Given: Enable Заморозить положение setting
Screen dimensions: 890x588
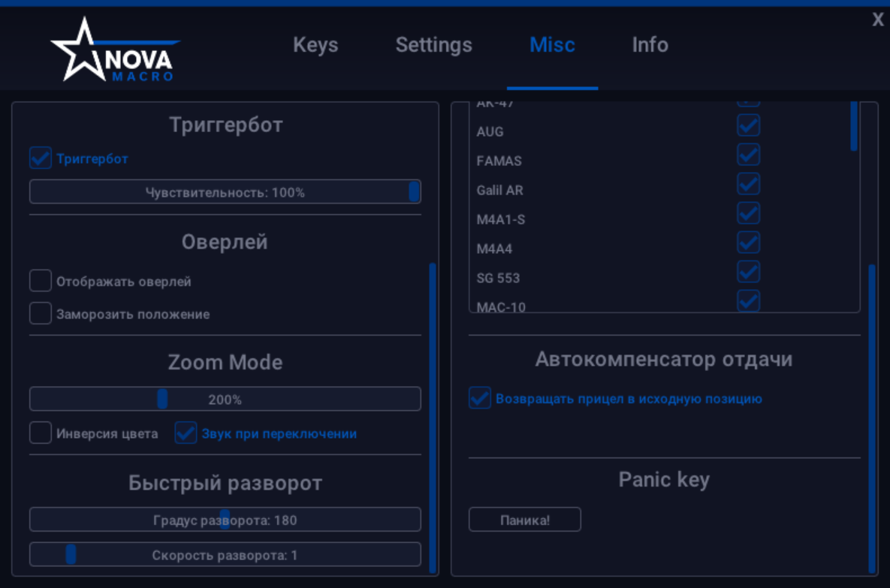Looking at the screenshot, I should pos(40,312).
